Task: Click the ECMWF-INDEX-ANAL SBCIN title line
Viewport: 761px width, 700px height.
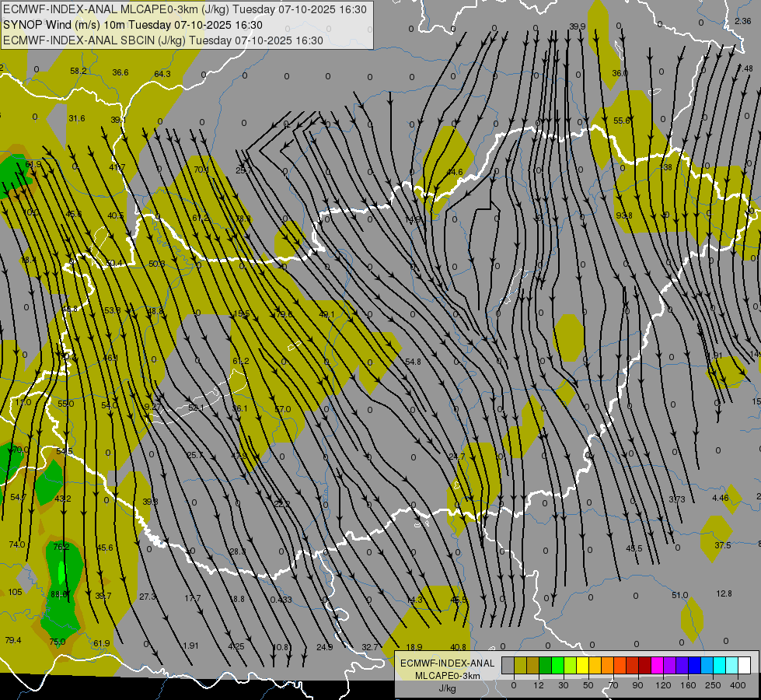Action: [x=162, y=40]
